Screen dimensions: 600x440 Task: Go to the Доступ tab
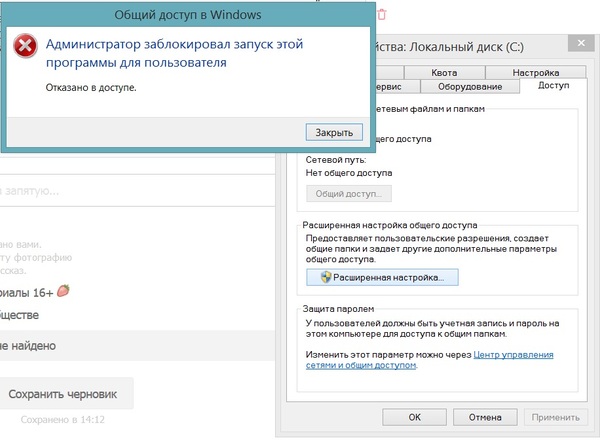pos(553,87)
